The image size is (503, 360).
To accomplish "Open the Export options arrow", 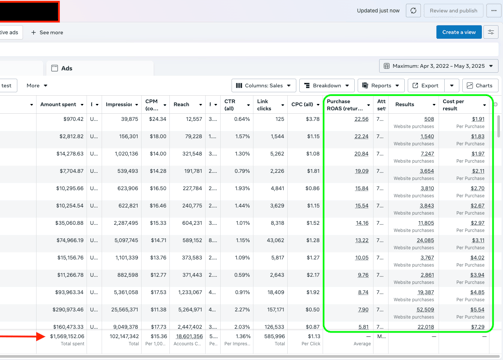I will click(452, 86).
